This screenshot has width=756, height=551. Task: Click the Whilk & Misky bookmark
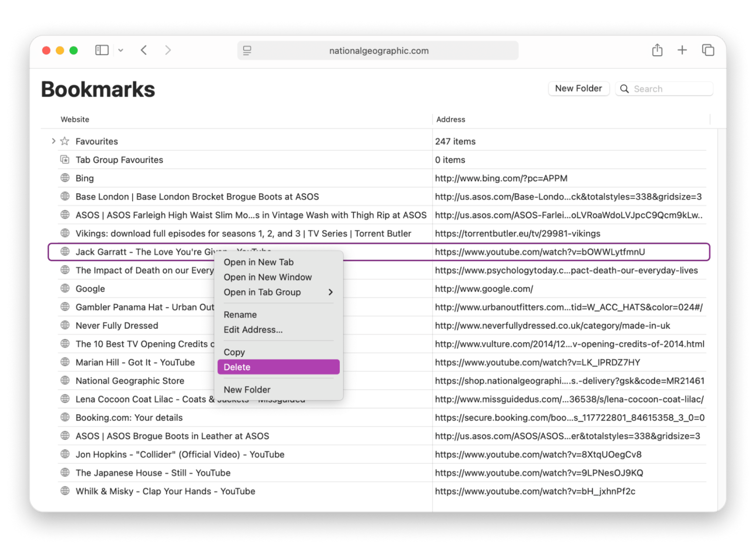click(165, 491)
